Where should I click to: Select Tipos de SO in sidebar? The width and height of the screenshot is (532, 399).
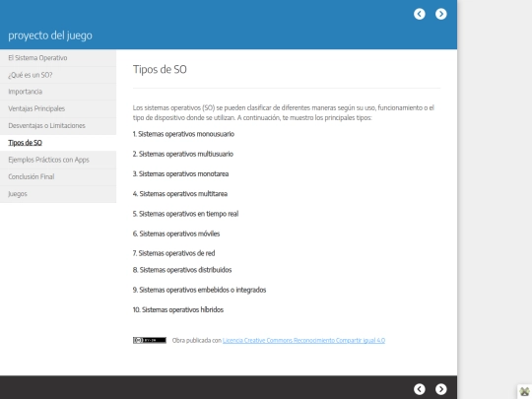pos(58,143)
